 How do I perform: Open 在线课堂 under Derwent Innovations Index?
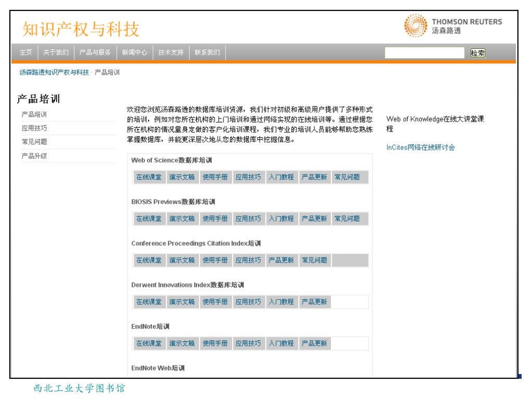click(149, 302)
